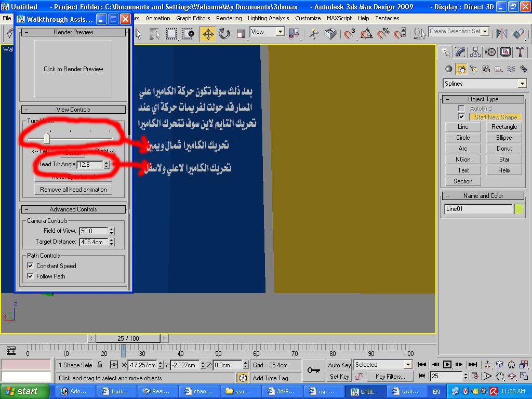
Task: Open the Customize menu
Action: pyautogui.click(x=308, y=18)
